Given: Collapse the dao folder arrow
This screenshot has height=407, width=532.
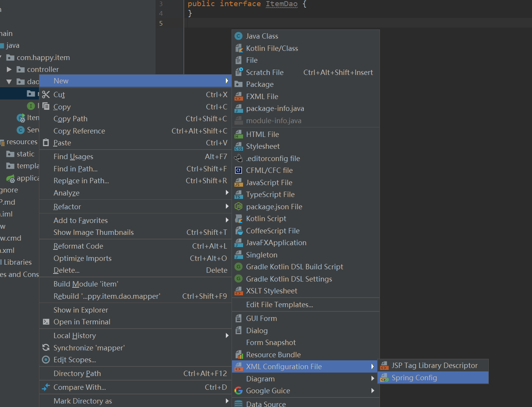Looking at the screenshot, I should (9, 81).
